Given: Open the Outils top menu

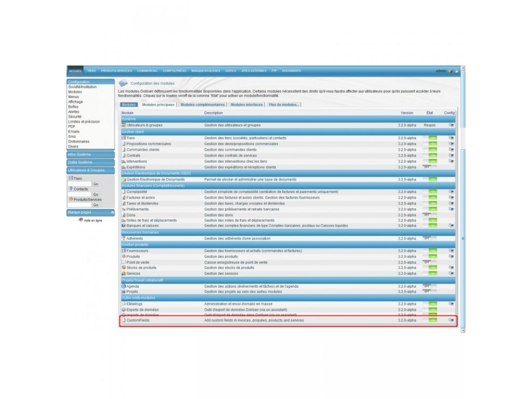Looking at the screenshot, I should point(231,71).
